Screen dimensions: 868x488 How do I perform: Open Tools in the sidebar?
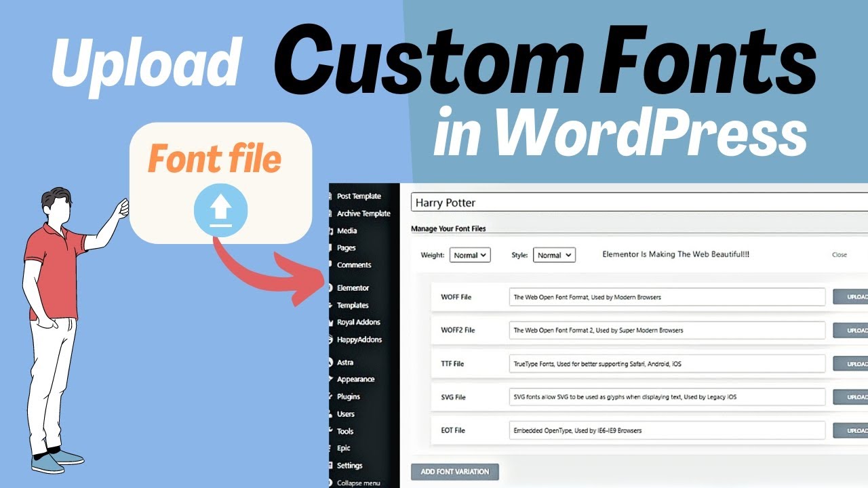(x=345, y=431)
